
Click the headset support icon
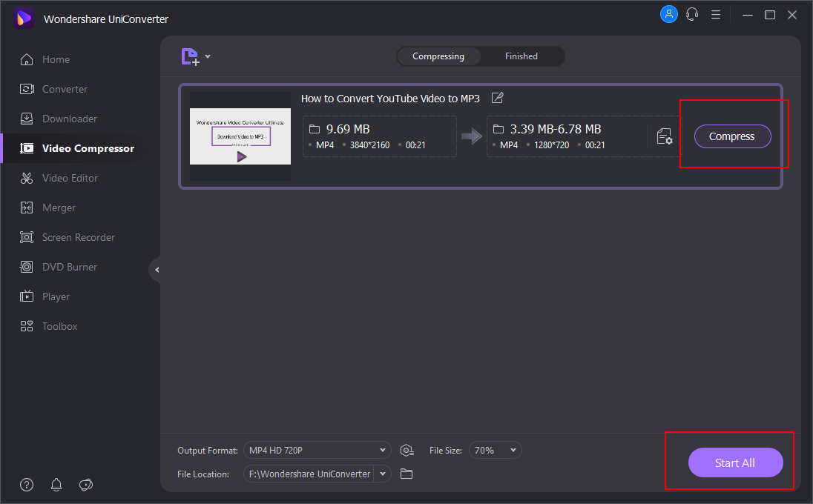692,15
